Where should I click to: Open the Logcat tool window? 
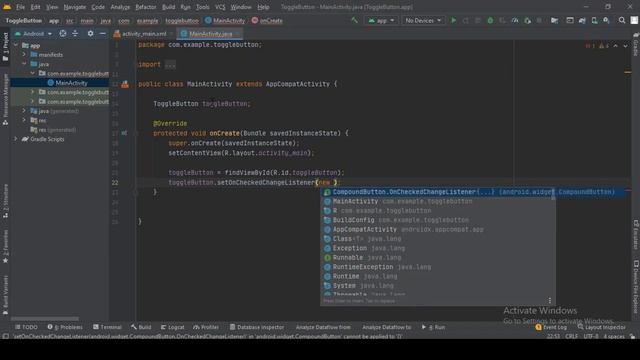pyautogui.click(x=172, y=327)
